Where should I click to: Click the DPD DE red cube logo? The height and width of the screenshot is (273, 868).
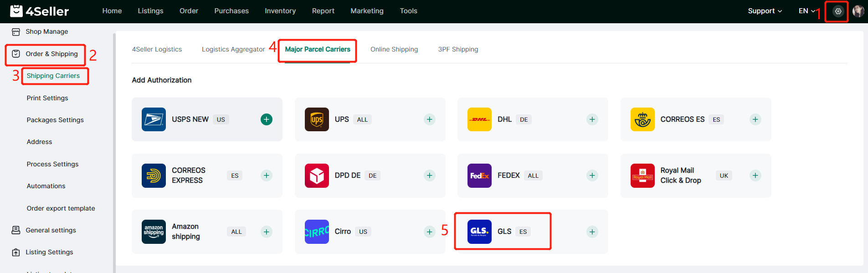click(x=317, y=175)
